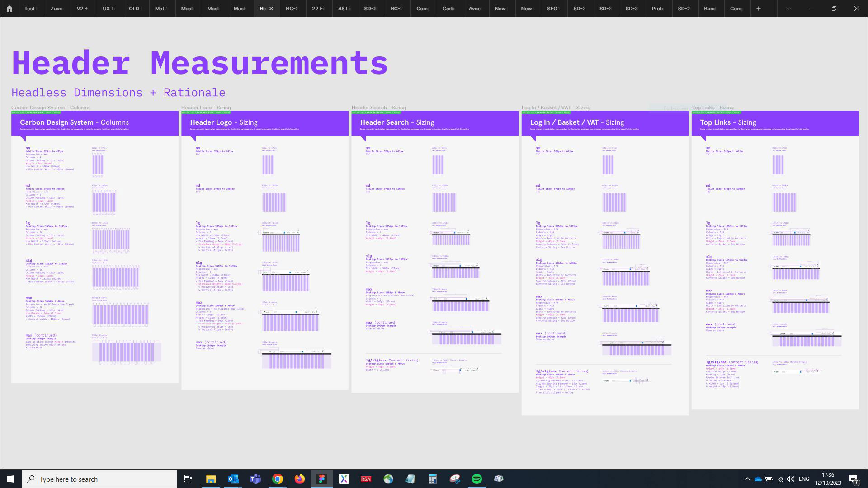Open the tab overflow chevron menu
The image size is (868, 488).
pyautogui.click(x=788, y=9)
